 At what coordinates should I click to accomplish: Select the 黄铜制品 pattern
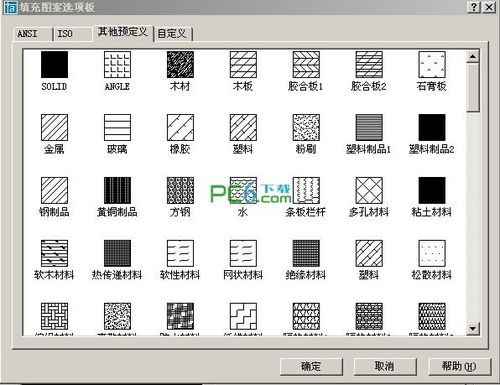[x=117, y=190]
